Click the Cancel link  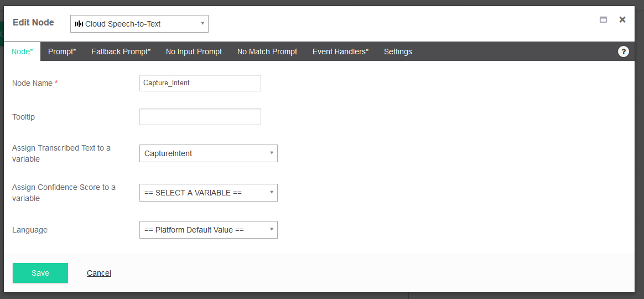pyautogui.click(x=99, y=273)
